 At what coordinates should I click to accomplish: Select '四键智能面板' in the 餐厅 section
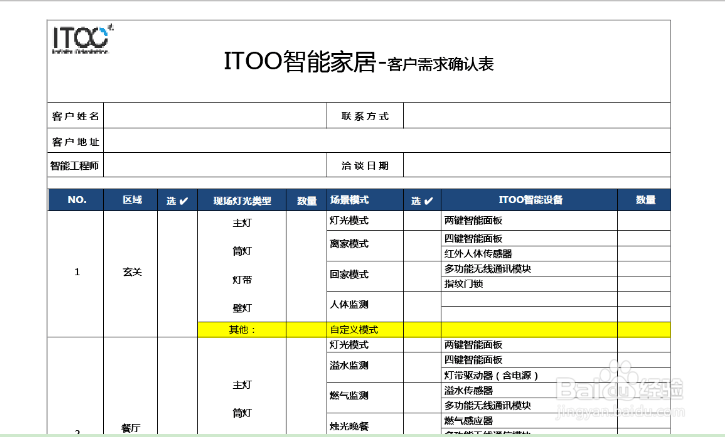coord(529,360)
